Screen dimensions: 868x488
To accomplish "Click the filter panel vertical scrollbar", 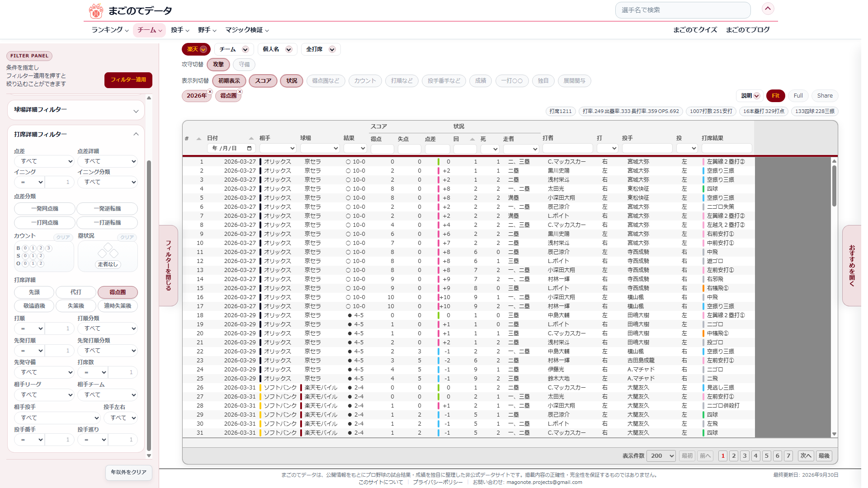I will click(x=149, y=305).
